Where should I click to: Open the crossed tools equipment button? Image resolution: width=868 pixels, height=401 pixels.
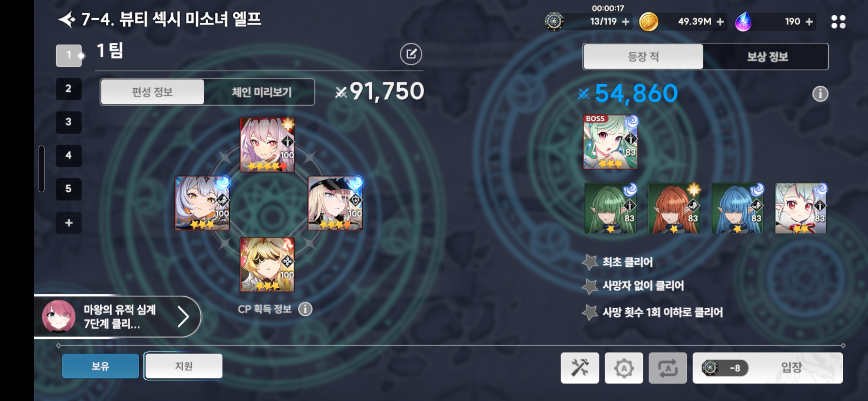coord(580,368)
